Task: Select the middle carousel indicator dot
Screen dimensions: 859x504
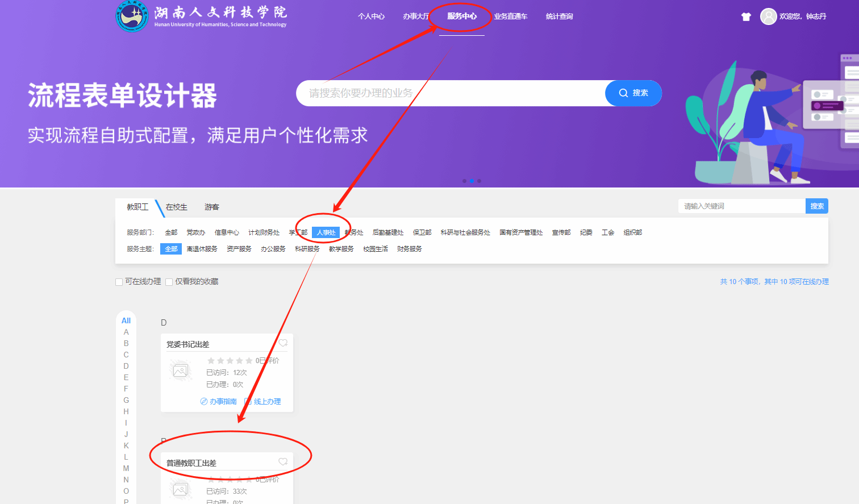Action: click(x=472, y=181)
